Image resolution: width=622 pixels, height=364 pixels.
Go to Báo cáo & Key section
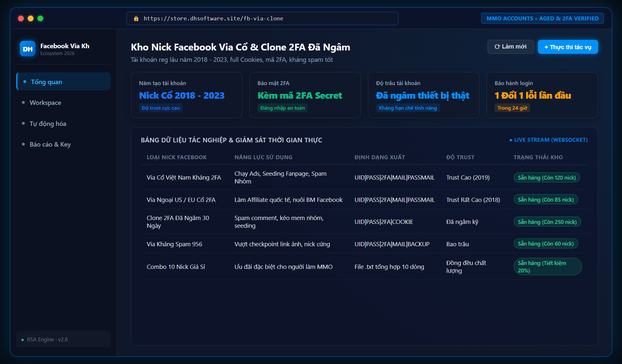point(63,144)
